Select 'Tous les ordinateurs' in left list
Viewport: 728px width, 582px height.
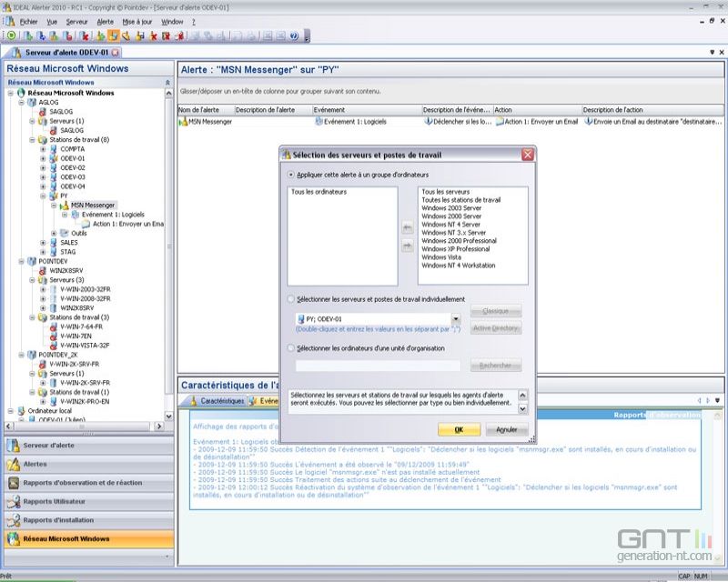coord(319,192)
